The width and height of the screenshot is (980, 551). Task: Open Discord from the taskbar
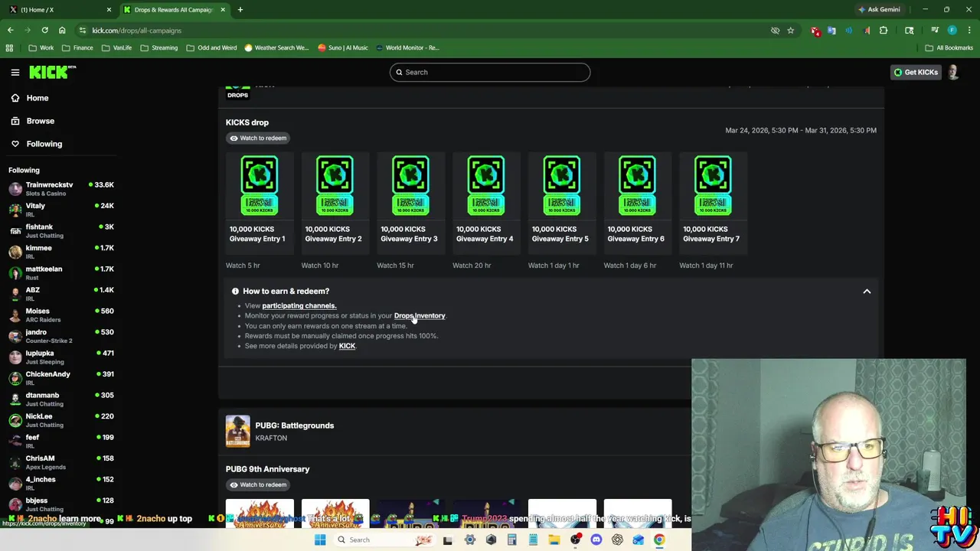[x=596, y=540]
